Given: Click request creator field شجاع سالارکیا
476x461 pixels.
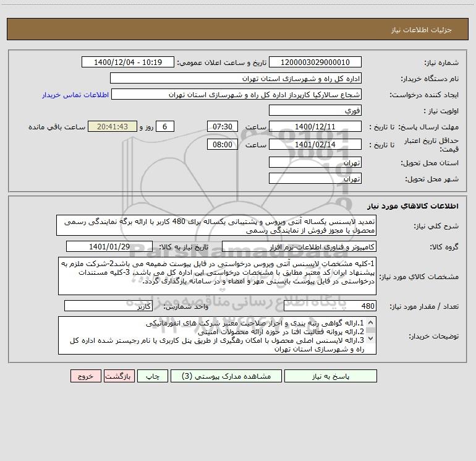Looking at the screenshot, I should click(237, 95).
